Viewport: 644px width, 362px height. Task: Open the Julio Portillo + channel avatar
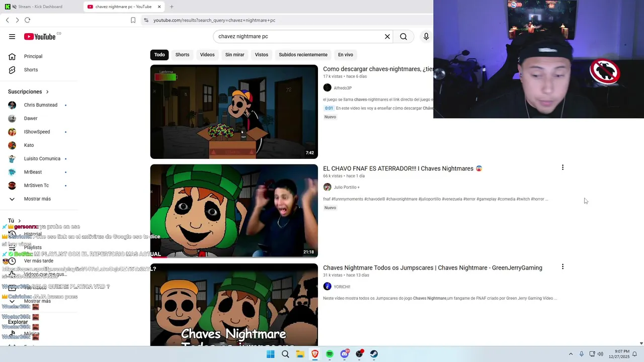click(327, 187)
